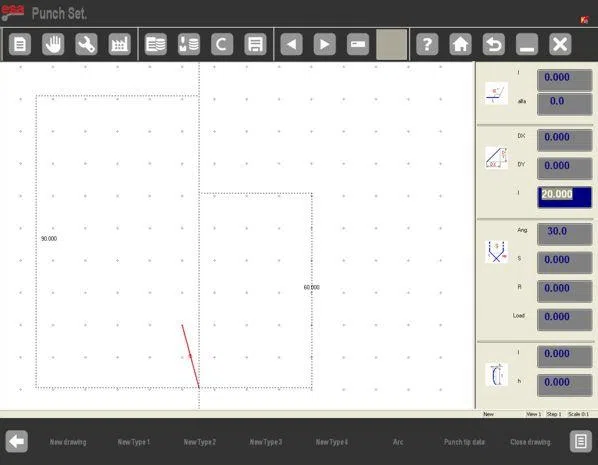
Task: Click the New status bar label
Action: pyautogui.click(x=488, y=414)
